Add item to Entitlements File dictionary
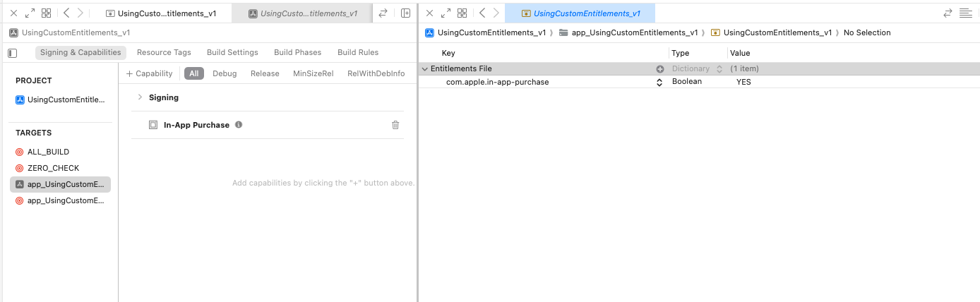The height and width of the screenshot is (302, 980). click(x=660, y=69)
